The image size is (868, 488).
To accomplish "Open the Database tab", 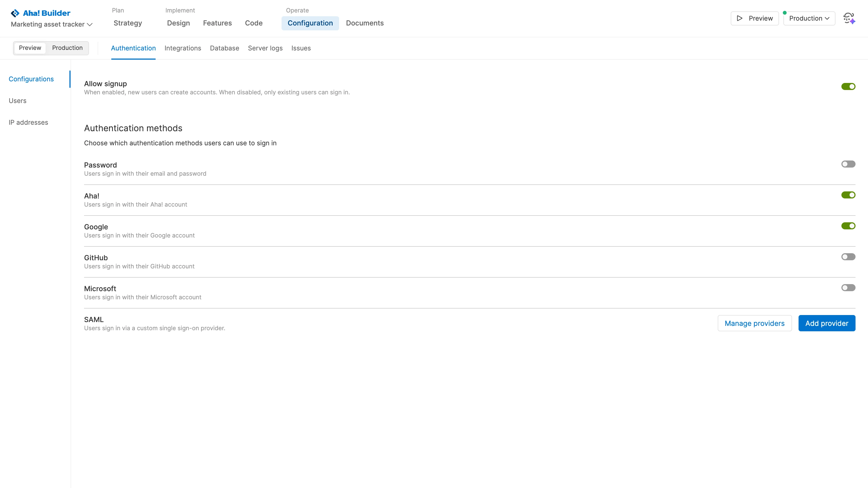I will (x=224, y=48).
